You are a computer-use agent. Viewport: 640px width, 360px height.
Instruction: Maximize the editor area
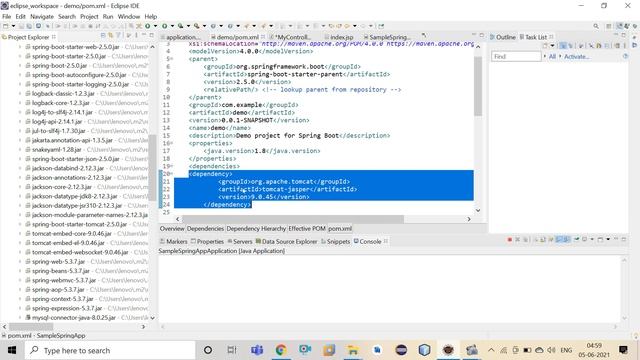pos(482,36)
